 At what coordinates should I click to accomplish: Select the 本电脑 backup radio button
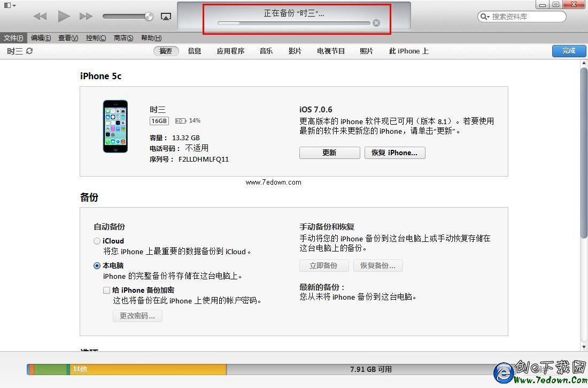pyautogui.click(x=97, y=265)
